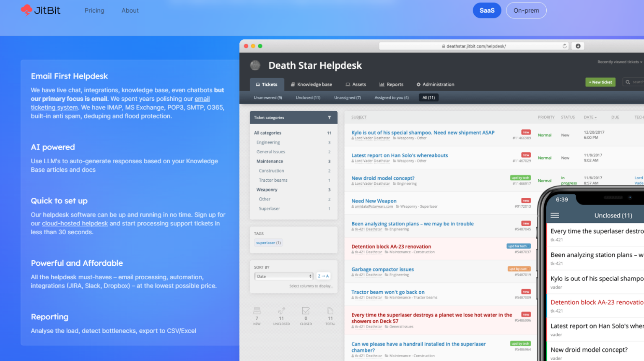Image resolution: width=644 pixels, height=361 pixels.
Task: Open the About page
Action: click(x=130, y=10)
